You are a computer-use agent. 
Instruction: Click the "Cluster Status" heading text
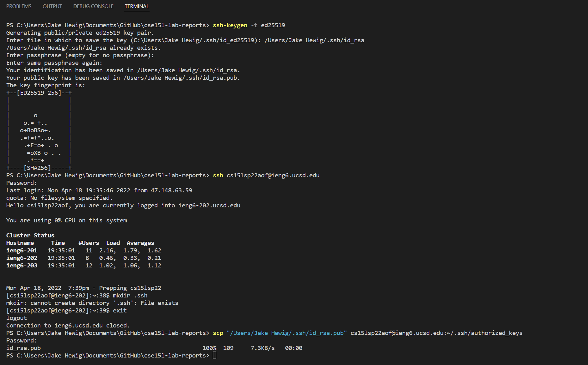[30, 236]
